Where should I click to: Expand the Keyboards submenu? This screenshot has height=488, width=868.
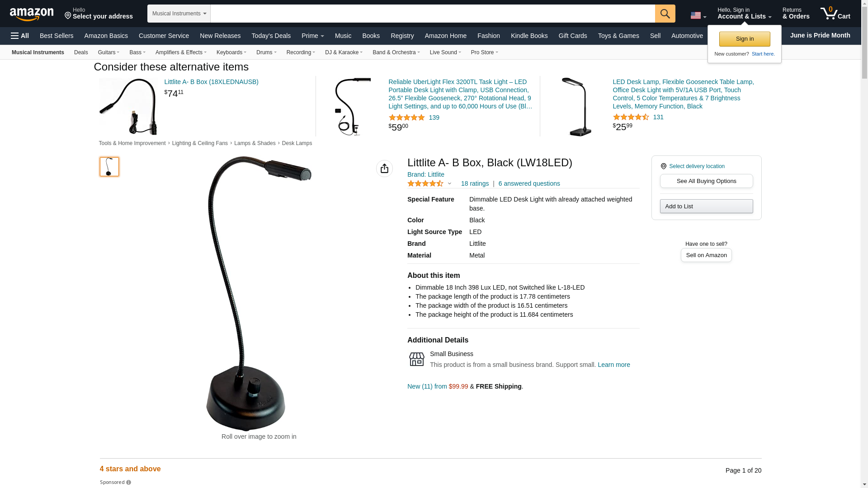(x=231, y=52)
